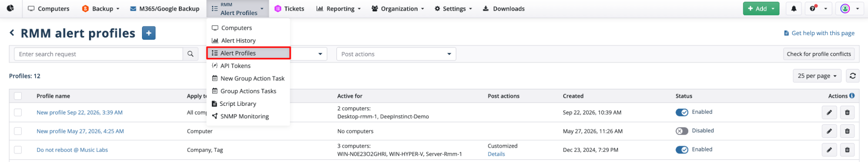
Task: Open Tickets in top navigation
Action: tap(290, 9)
